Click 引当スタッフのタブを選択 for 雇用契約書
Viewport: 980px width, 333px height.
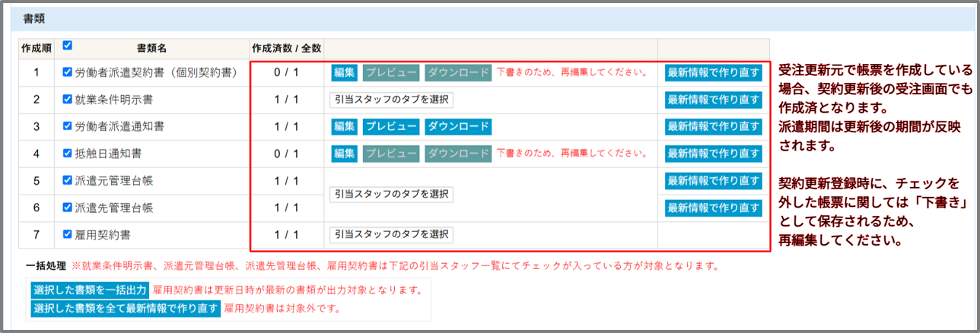(391, 234)
